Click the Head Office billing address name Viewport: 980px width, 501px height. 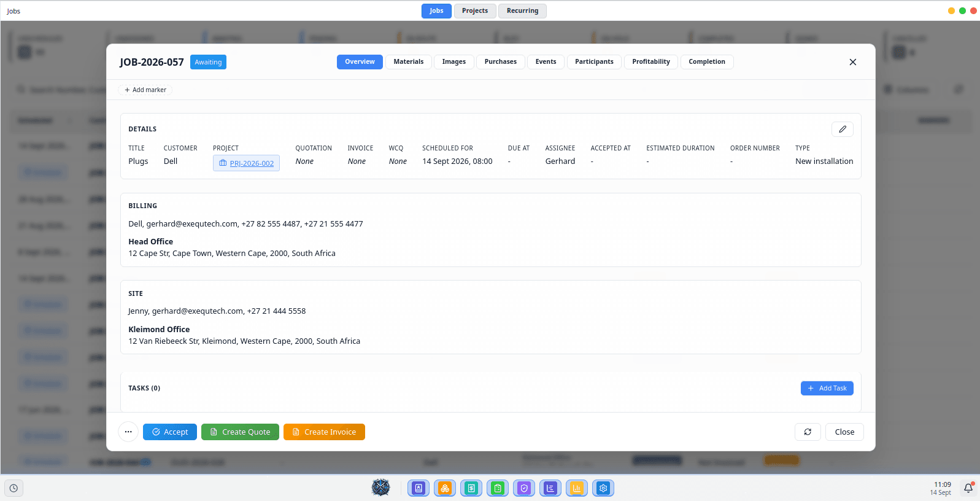150,242
